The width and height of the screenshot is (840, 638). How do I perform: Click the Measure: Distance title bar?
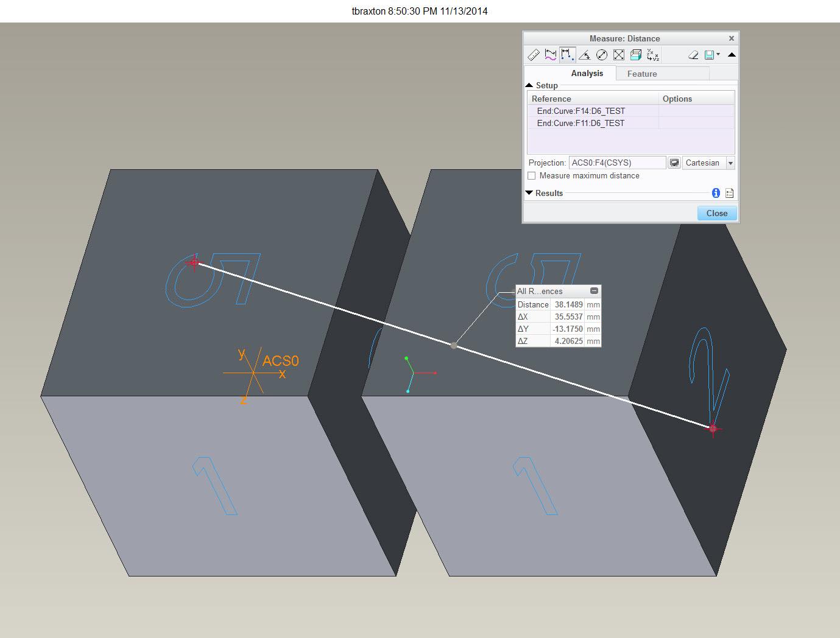(624, 38)
